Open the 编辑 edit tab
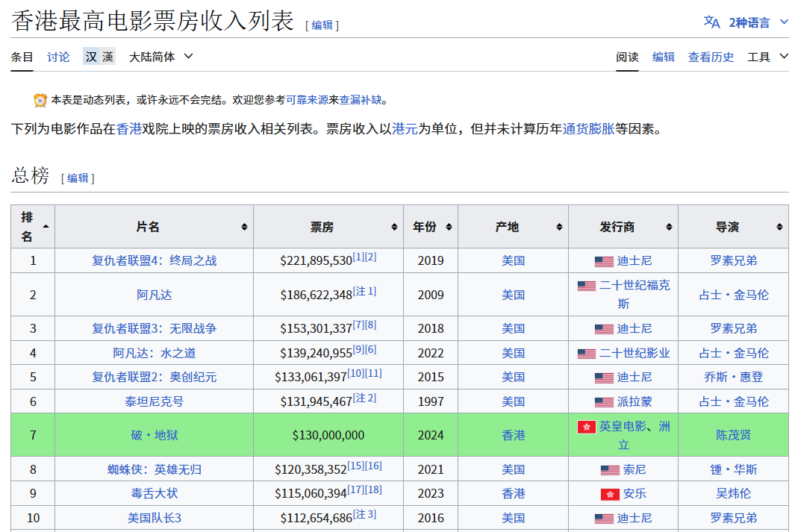The image size is (792, 532). pos(663,57)
